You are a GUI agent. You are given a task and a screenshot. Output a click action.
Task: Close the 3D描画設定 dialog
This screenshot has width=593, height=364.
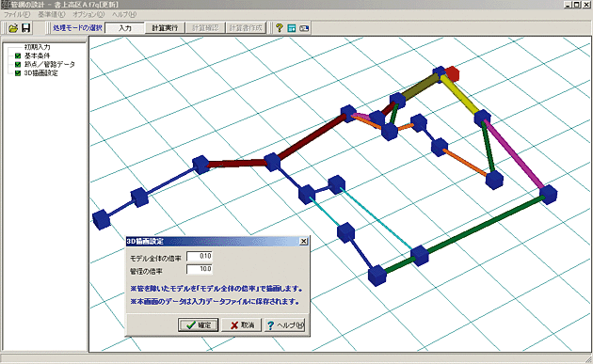pos(304,241)
